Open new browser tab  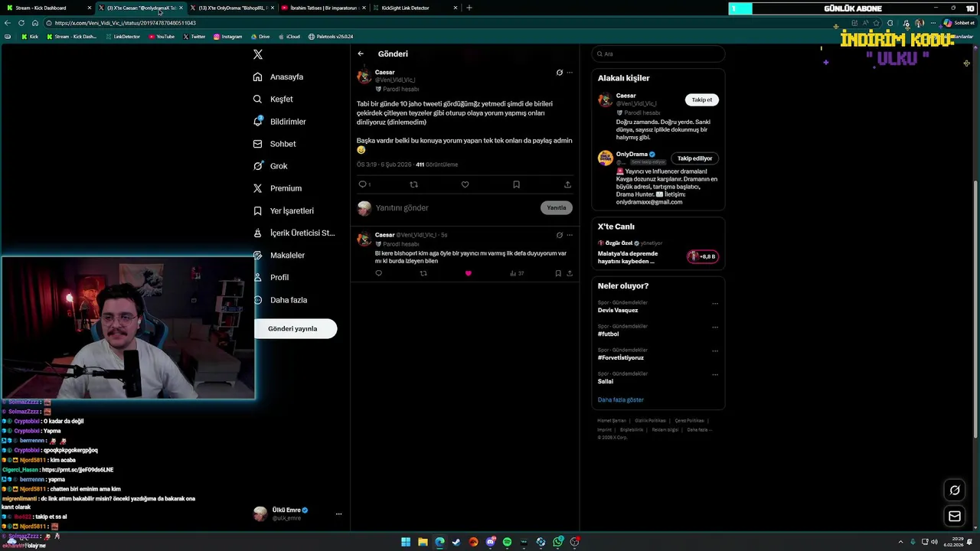[x=469, y=8]
